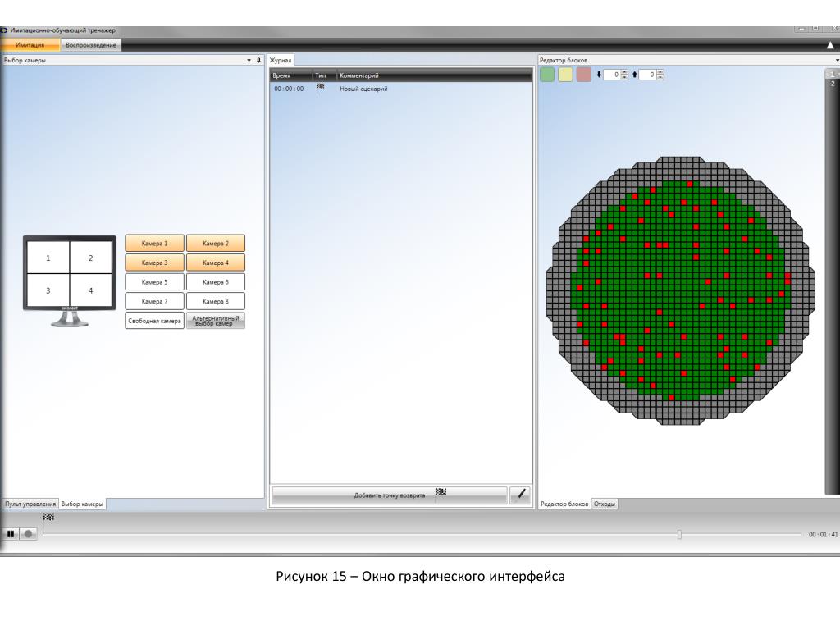Open the Отходы tab

(605, 504)
